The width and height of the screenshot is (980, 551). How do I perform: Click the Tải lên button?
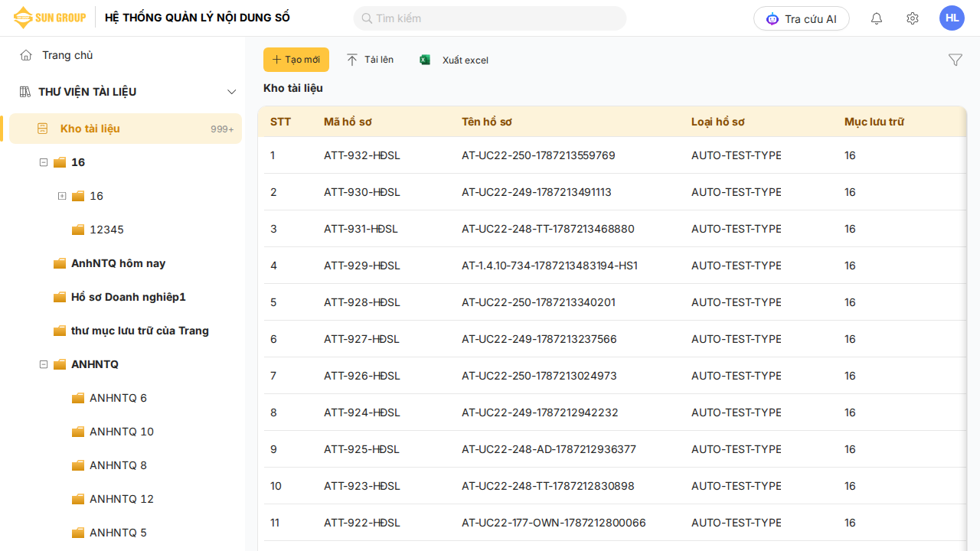point(371,60)
